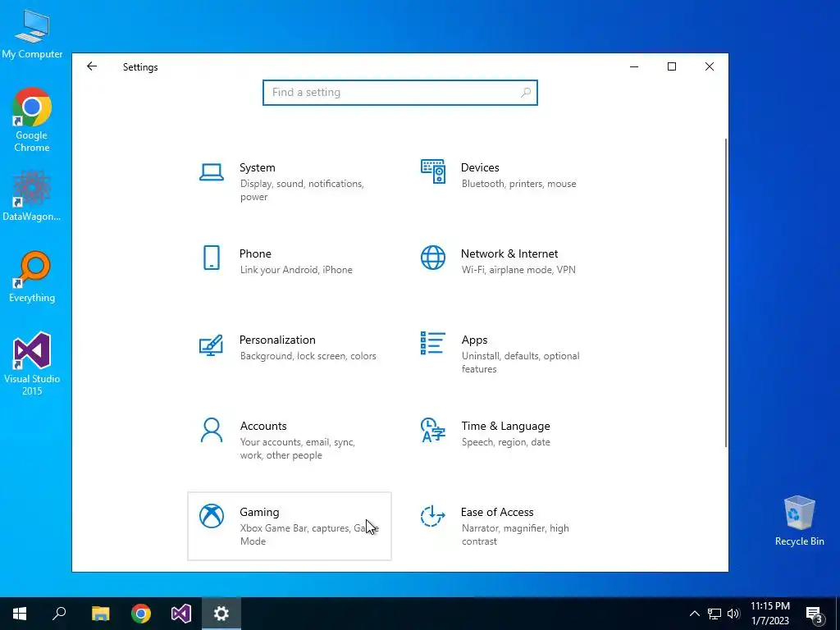Open the Apps category title
The width and height of the screenshot is (840, 630).
[474, 340]
